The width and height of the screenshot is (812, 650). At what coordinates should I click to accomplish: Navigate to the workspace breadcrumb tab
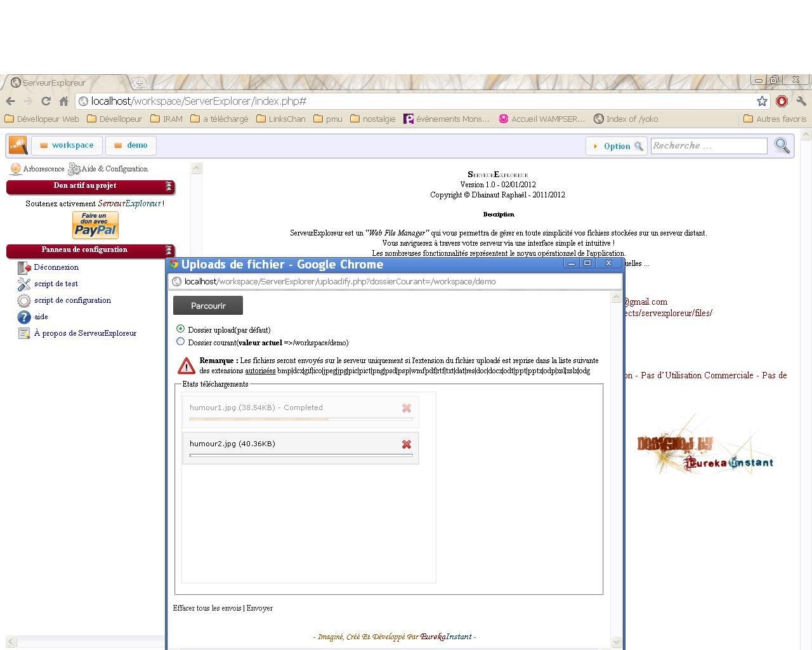(67, 145)
